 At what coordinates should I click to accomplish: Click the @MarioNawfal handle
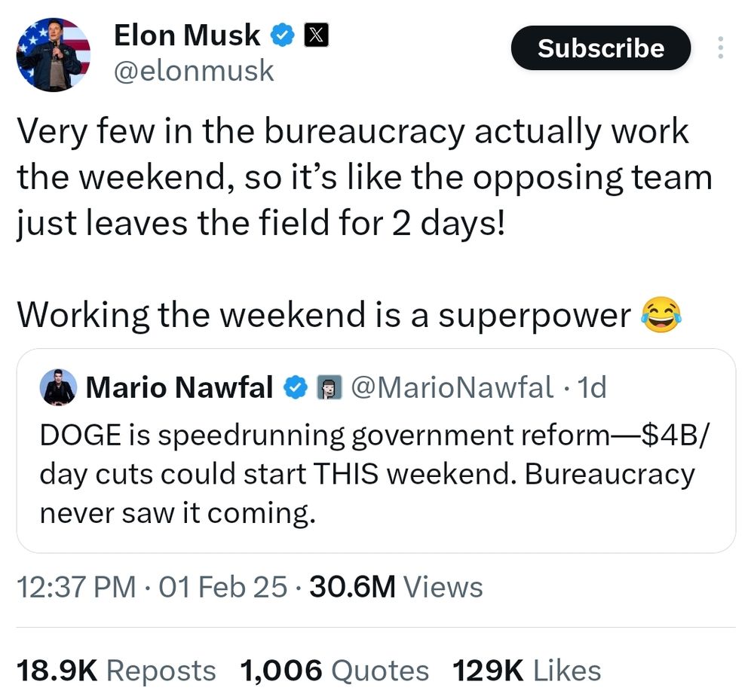[453, 388]
